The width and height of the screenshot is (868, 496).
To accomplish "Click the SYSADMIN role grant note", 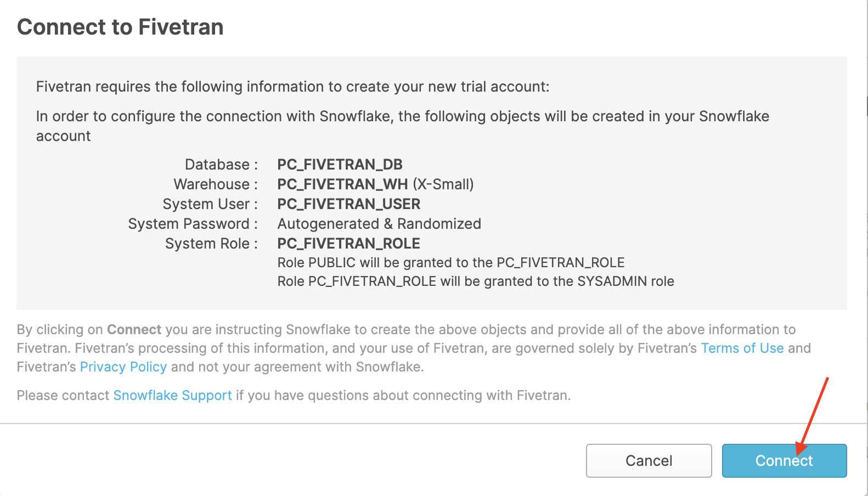I will pos(475,281).
